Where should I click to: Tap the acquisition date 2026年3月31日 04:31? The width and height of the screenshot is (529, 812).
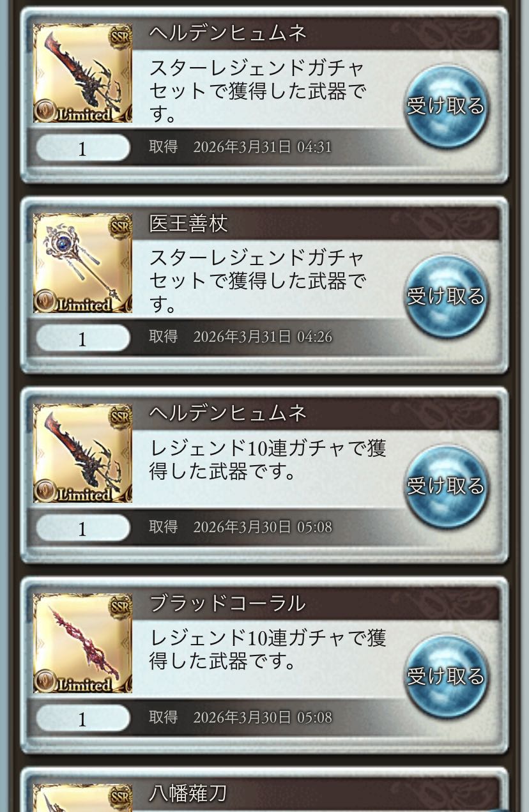pos(263,147)
